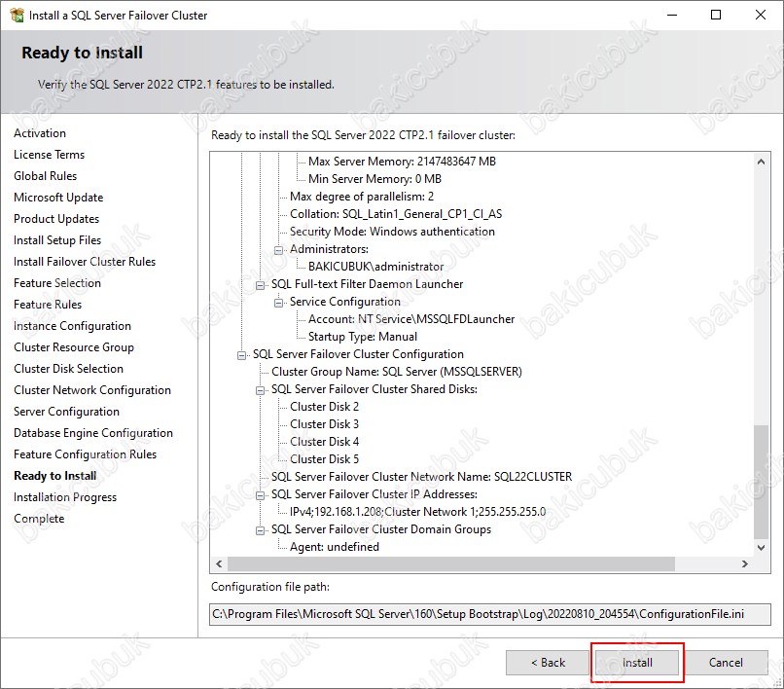The height and width of the screenshot is (689, 784).
Task: Select Feature Rules step
Action: click(48, 305)
